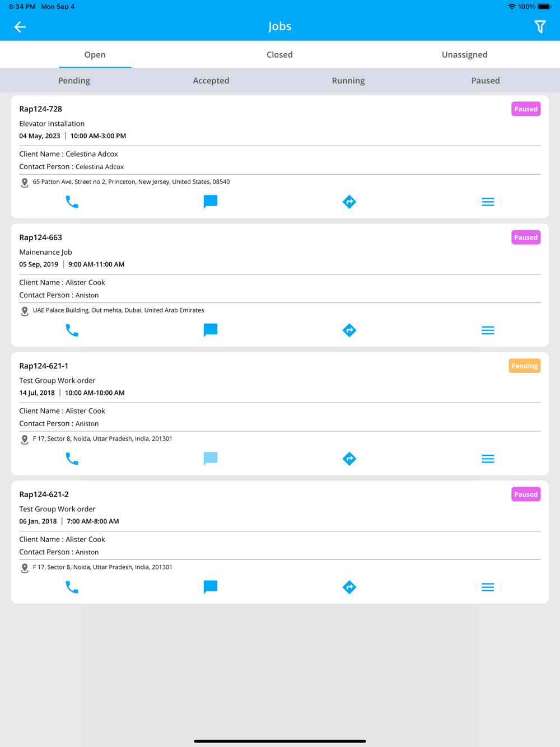Tap the back arrow icon
This screenshot has width=560, height=747.
pyautogui.click(x=20, y=27)
